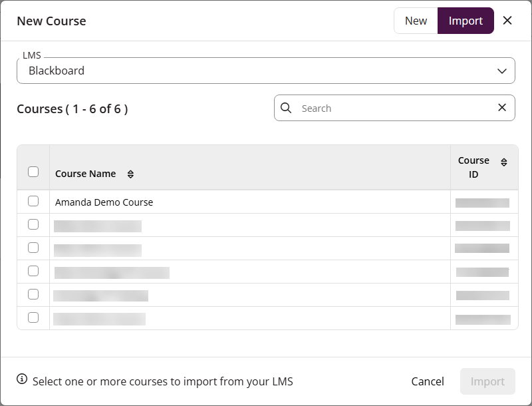Open the Blackboard LMS selector

[266, 70]
